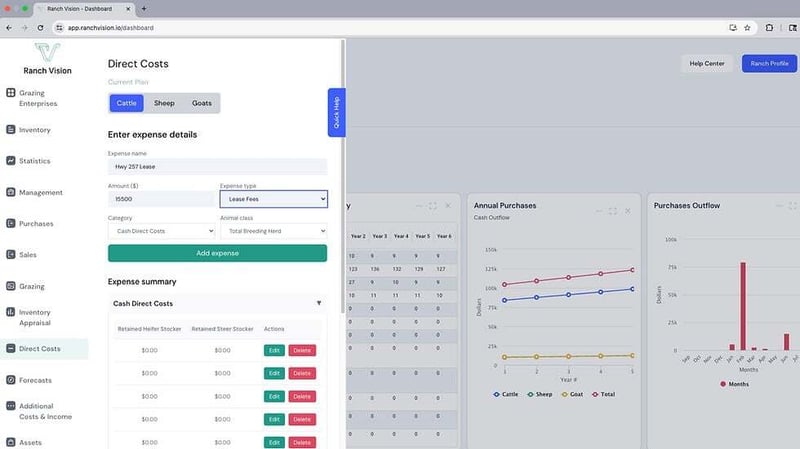Image resolution: width=800 pixels, height=449 pixels.
Task: Click the Months legend color marker
Action: pos(723,384)
